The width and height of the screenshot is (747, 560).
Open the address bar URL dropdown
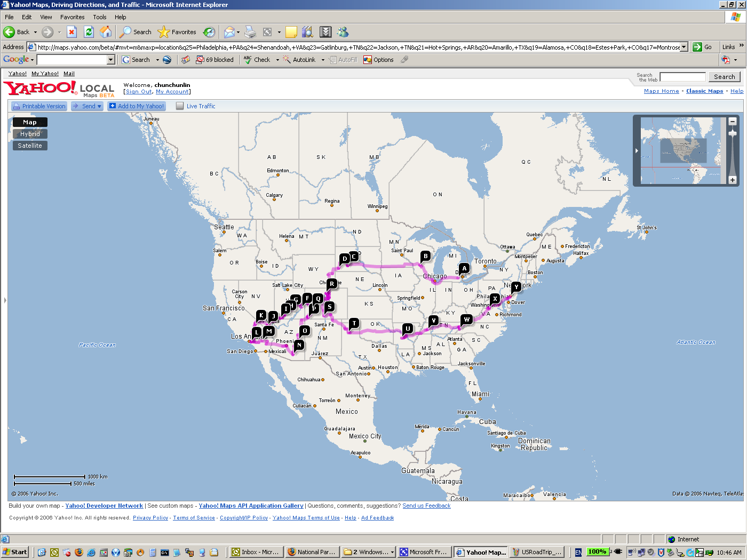click(x=684, y=47)
